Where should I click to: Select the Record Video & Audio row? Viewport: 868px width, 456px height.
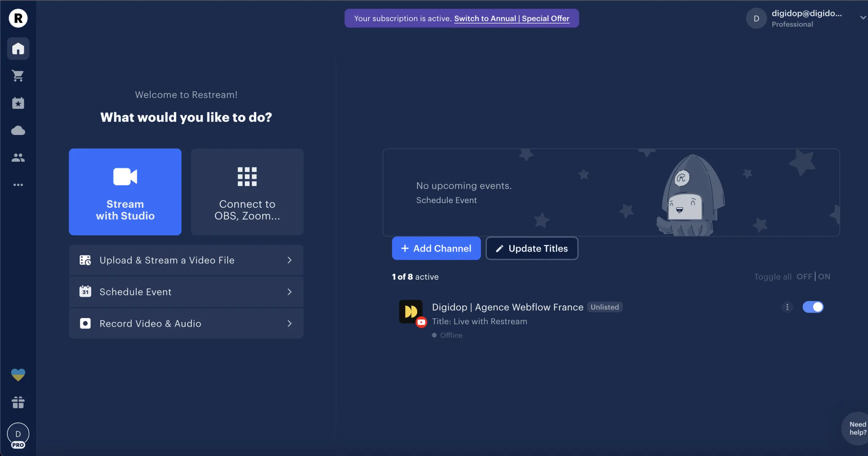[x=186, y=323]
